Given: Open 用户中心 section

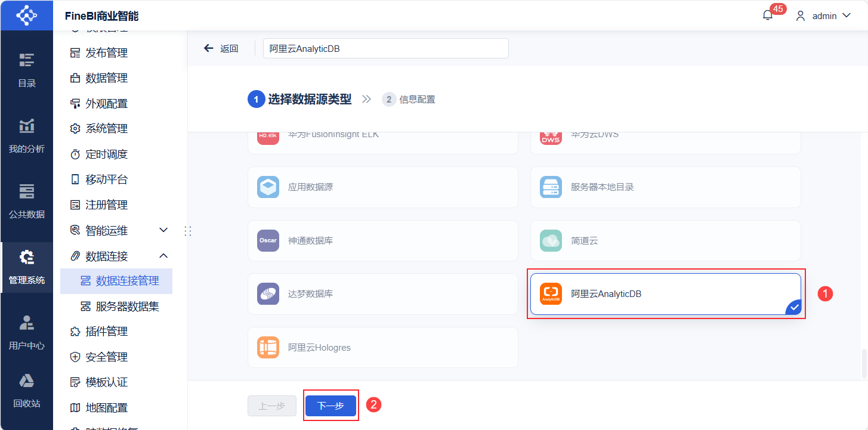Looking at the screenshot, I should 26,333.
